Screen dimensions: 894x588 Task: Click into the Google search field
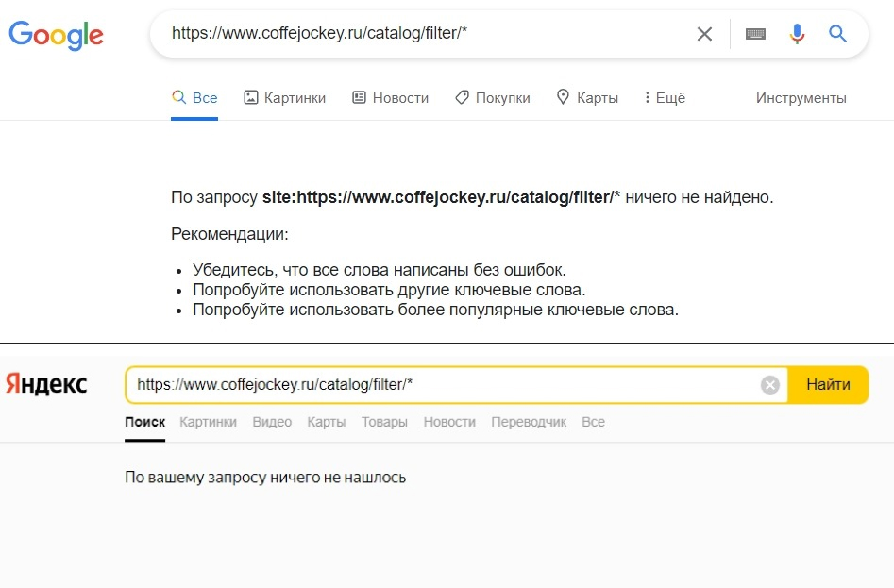[425, 34]
